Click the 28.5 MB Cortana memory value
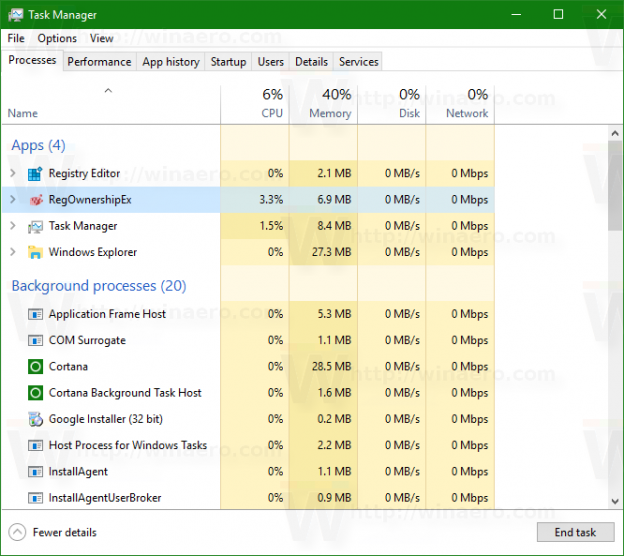This screenshot has height=556, width=624. [332, 366]
